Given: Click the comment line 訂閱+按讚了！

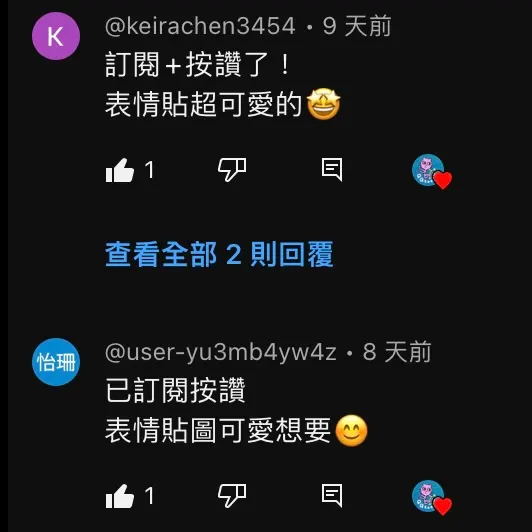Looking at the screenshot, I should tap(198, 64).
